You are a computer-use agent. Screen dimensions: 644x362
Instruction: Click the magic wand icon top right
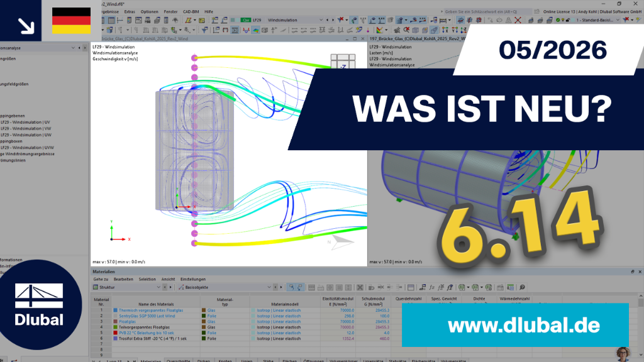point(638,19)
